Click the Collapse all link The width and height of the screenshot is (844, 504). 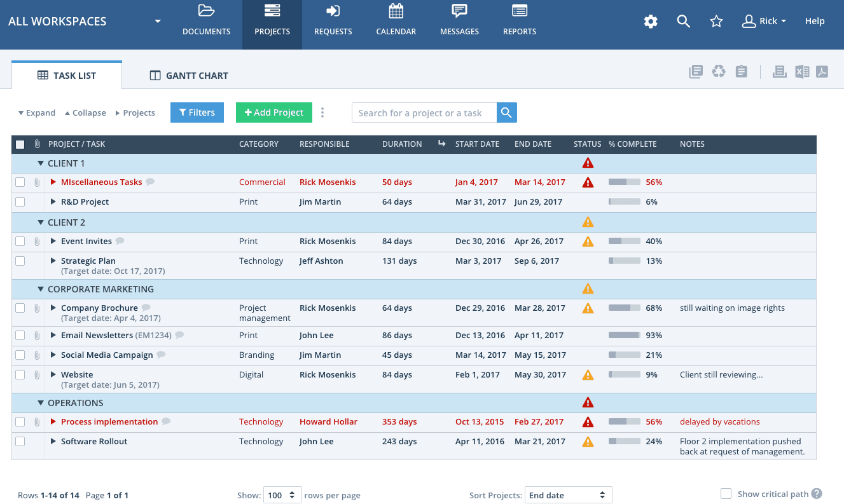point(85,113)
